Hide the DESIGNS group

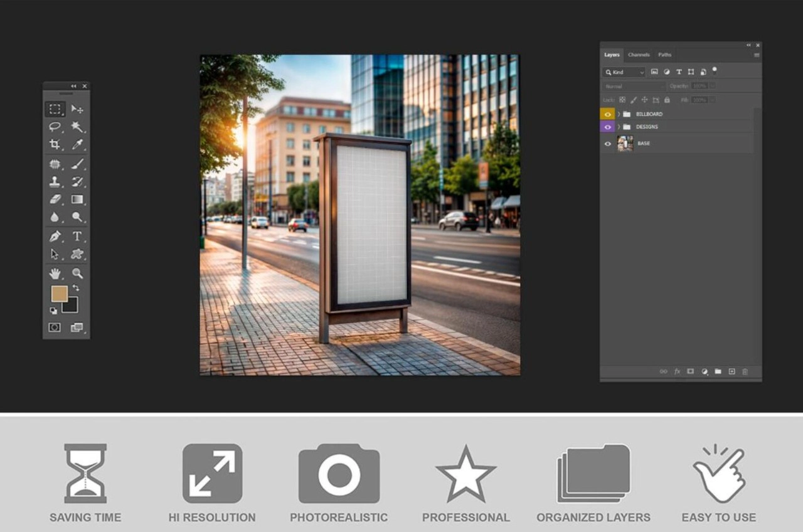click(607, 127)
